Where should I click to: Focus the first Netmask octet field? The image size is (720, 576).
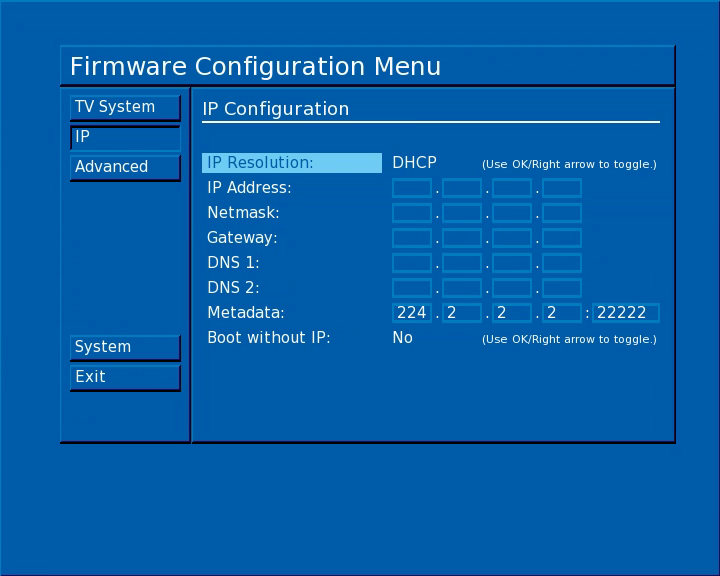(x=412, y=213)
